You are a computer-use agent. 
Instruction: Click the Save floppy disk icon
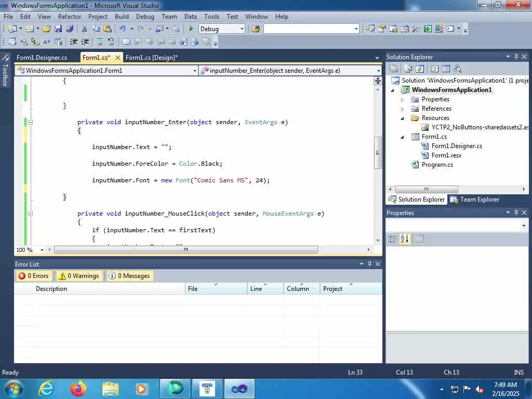[58, 29]
